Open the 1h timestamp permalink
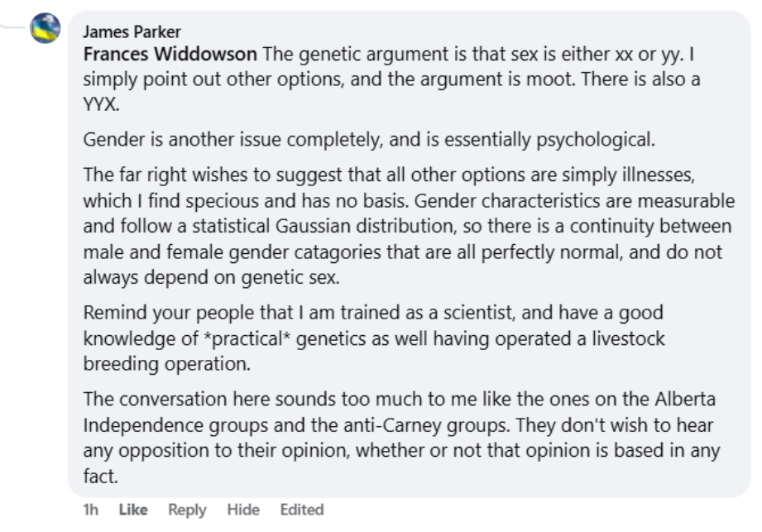 coord(89,510)
